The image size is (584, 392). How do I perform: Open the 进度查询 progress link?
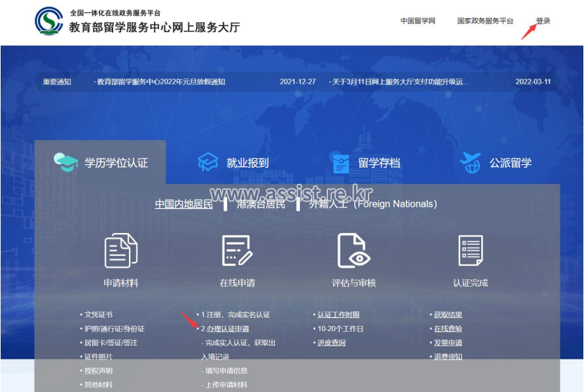pyautogui.click(x=331, y=343)
